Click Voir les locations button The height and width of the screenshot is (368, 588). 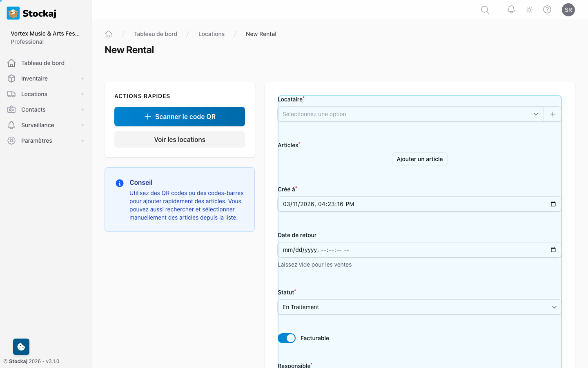[180, 139]
